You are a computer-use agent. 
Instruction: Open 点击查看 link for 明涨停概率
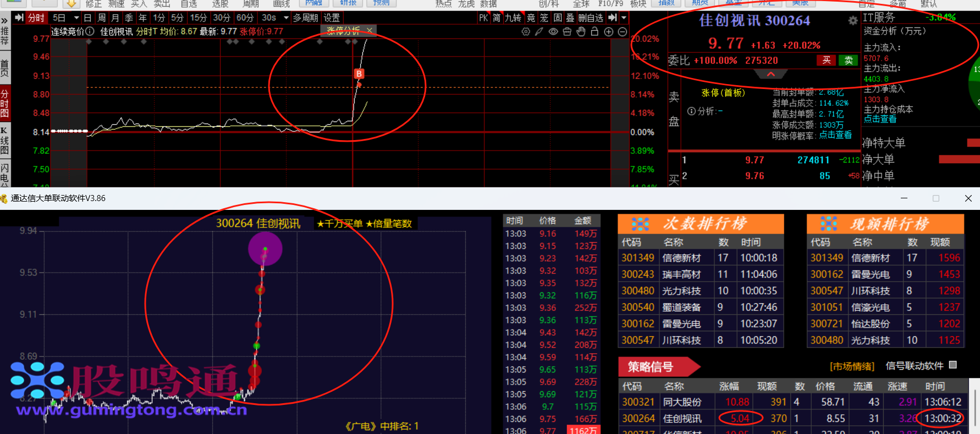click(x=835, y=135)
